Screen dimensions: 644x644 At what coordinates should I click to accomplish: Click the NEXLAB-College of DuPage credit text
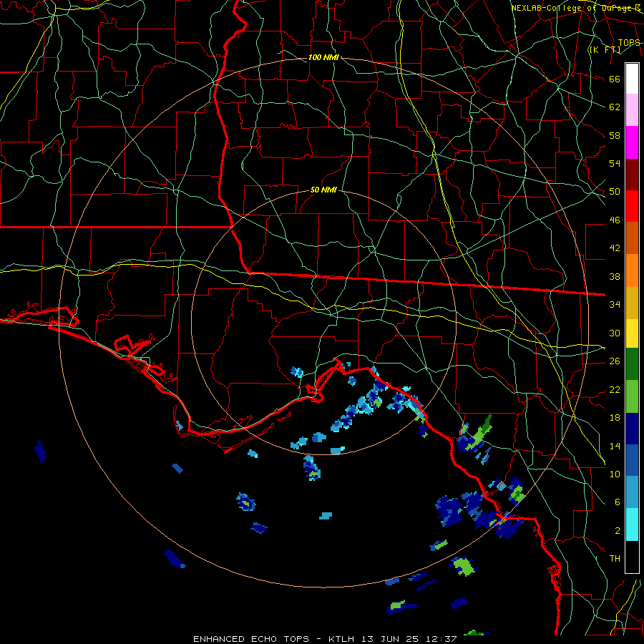click(x=576, y=8)
